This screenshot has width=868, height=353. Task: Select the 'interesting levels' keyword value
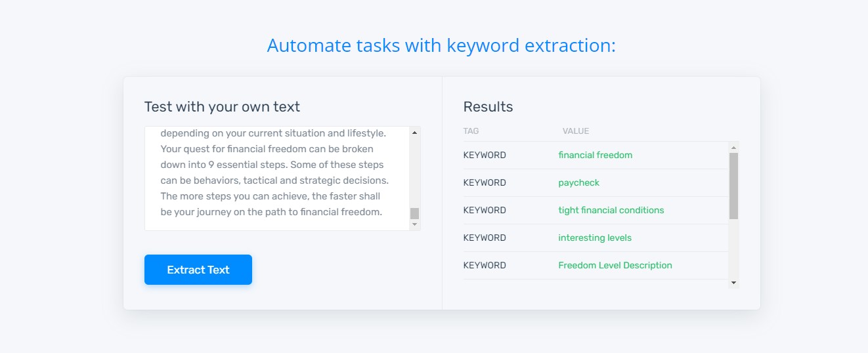tap(595, 238)
